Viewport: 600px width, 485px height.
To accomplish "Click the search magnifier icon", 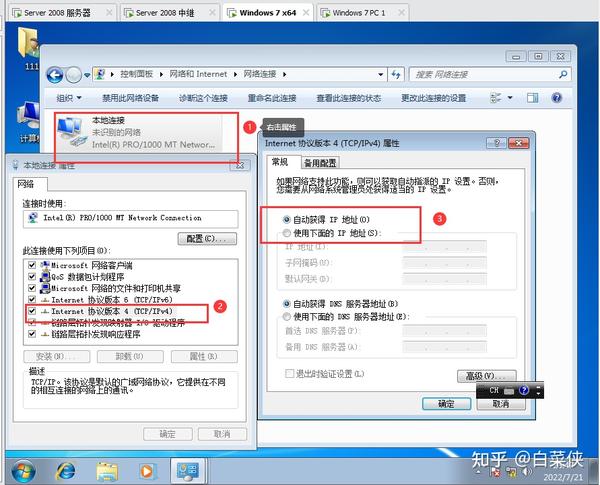I will pos(563,74).
